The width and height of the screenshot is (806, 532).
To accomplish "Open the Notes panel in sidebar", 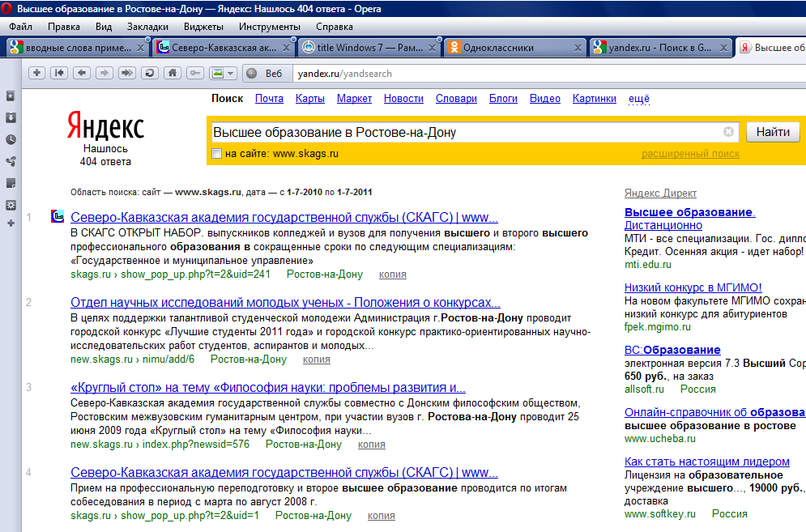I will [x=11, y=184].
